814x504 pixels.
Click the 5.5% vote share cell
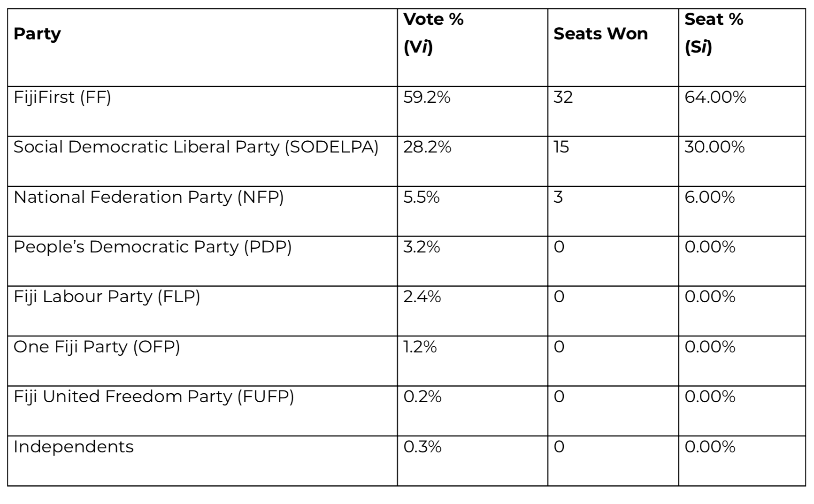(422, 197)
